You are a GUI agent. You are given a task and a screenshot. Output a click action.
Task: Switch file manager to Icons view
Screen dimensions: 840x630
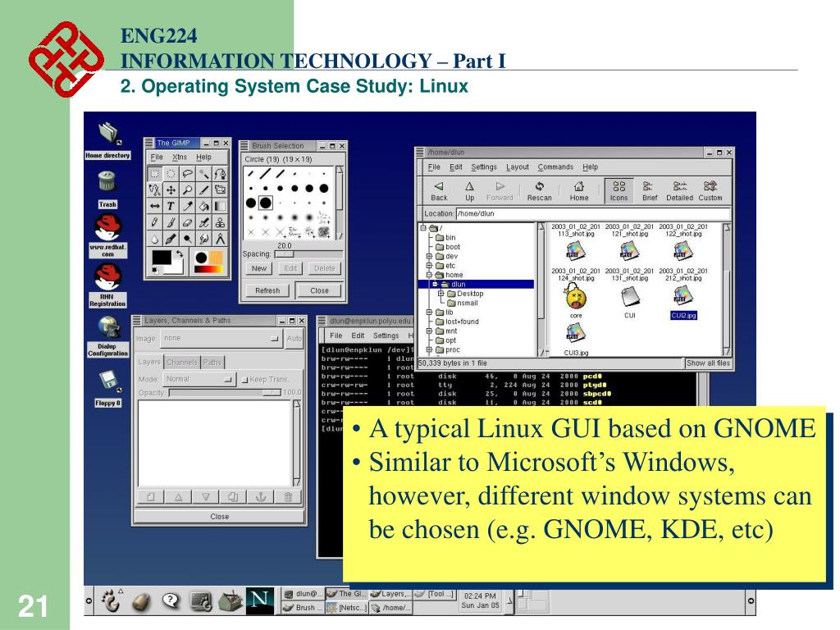pos(619,190)
